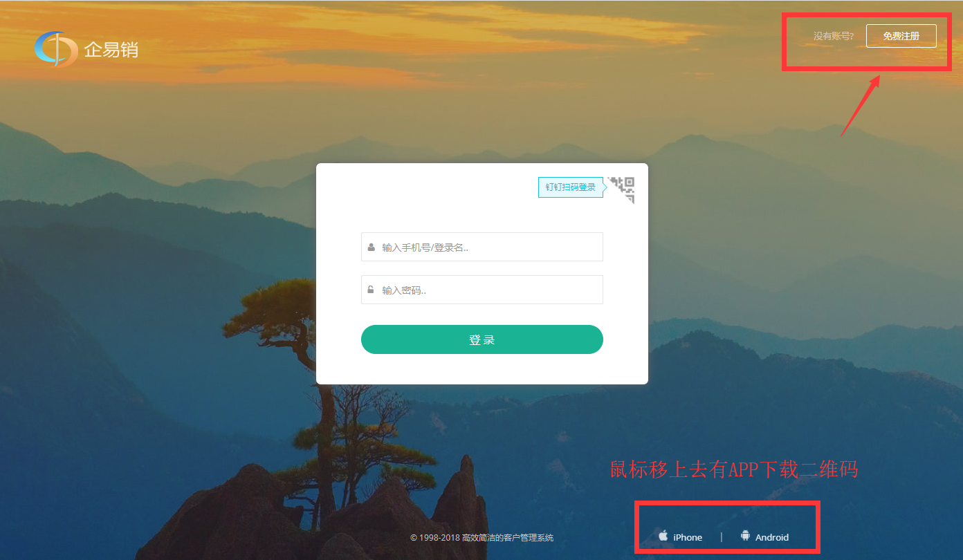Click the 没有账号? prompt text

click(833, 36)
